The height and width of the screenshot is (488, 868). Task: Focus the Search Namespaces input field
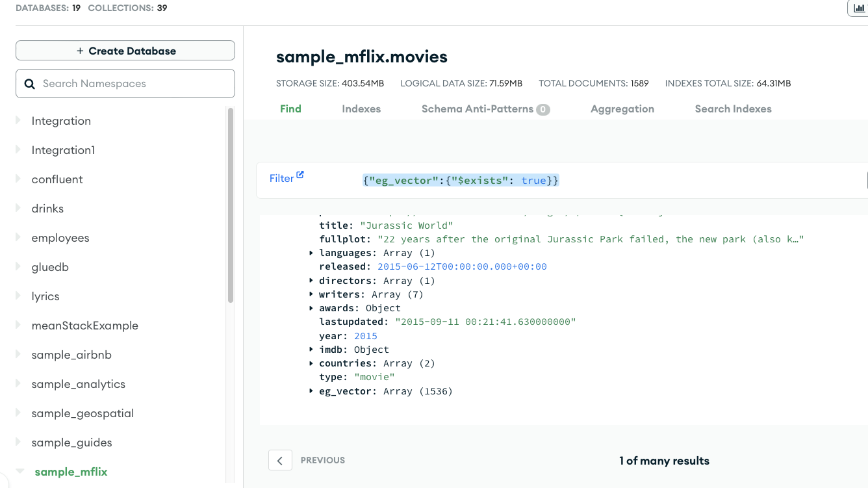[x=125, y=84]
